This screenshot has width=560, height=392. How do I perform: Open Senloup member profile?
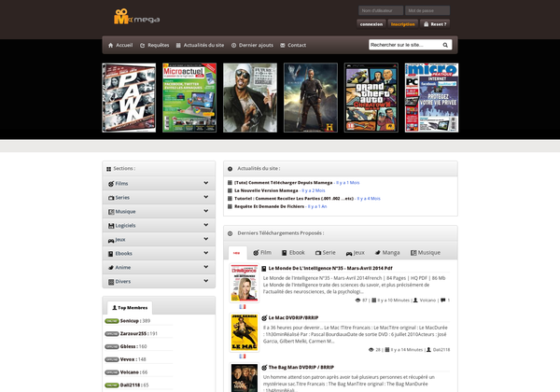pyautogui.click(x=130, y=321)
